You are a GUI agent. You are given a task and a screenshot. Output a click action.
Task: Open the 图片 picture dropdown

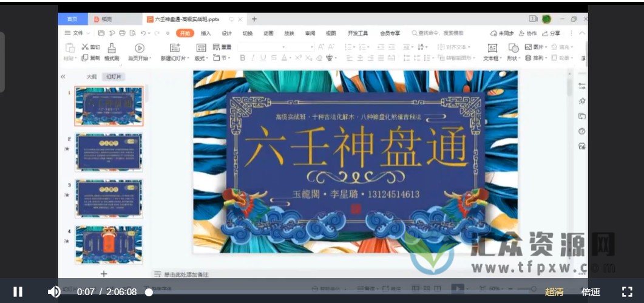536,47
